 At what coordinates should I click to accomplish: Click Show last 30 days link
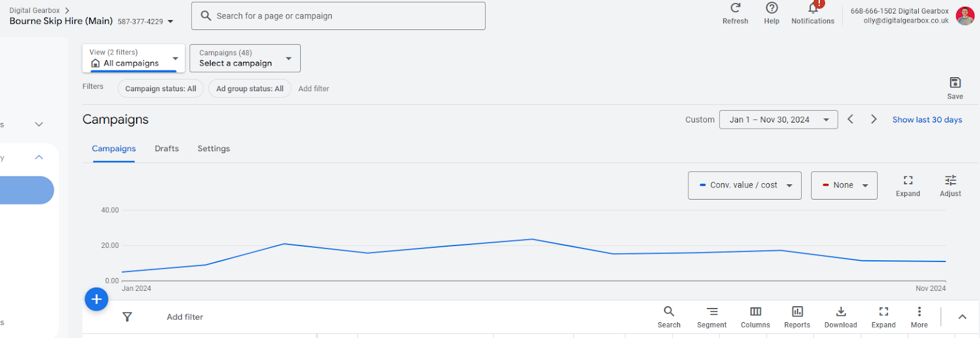click(x=927, y=120)
